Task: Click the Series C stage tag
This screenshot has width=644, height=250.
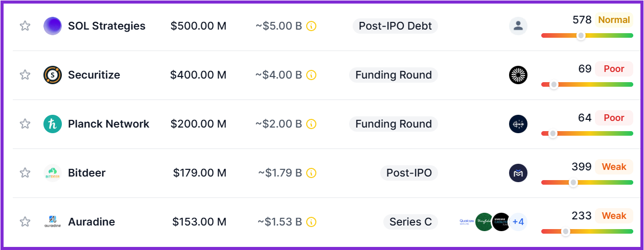Action: [410, 222]
